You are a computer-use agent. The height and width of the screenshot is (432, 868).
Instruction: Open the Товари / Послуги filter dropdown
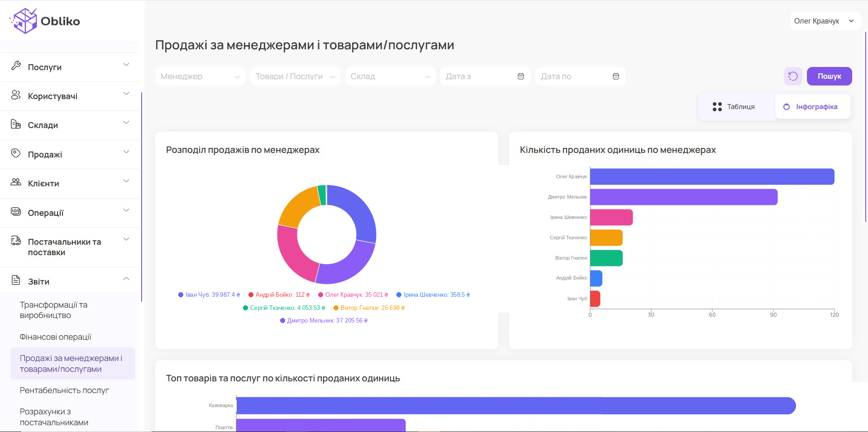coord(296,76)
